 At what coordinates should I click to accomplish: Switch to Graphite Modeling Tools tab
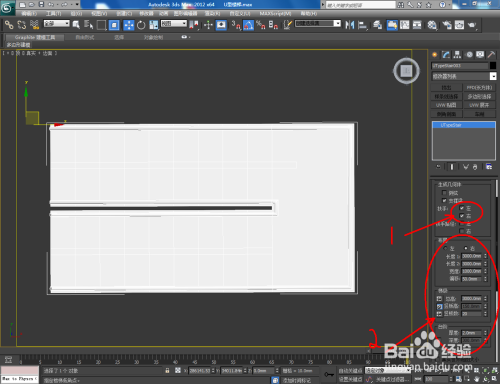tap(35, 37)
